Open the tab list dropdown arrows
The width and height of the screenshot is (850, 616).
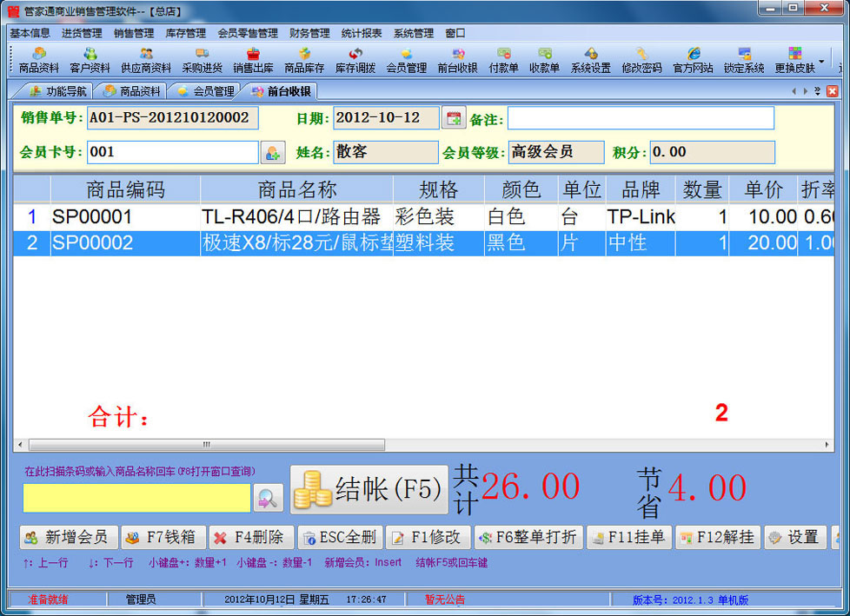[x=818, y=91]
